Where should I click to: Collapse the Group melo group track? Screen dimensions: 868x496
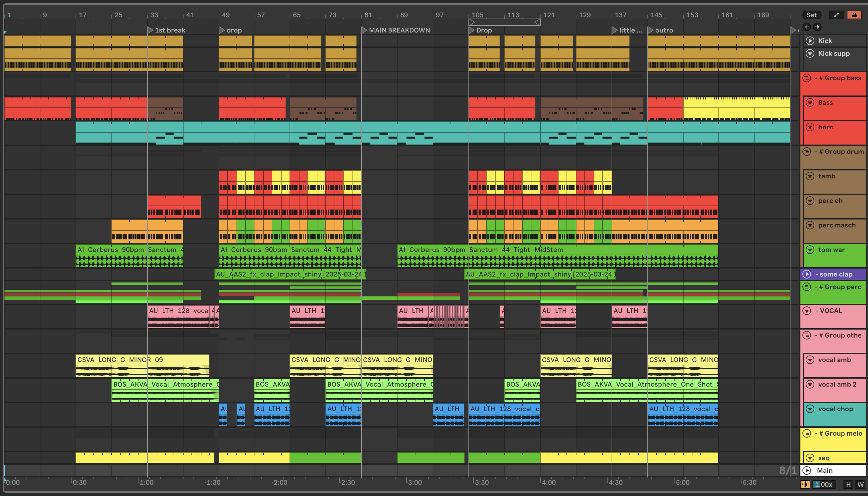pyautogui.click(x=807, y=433)
